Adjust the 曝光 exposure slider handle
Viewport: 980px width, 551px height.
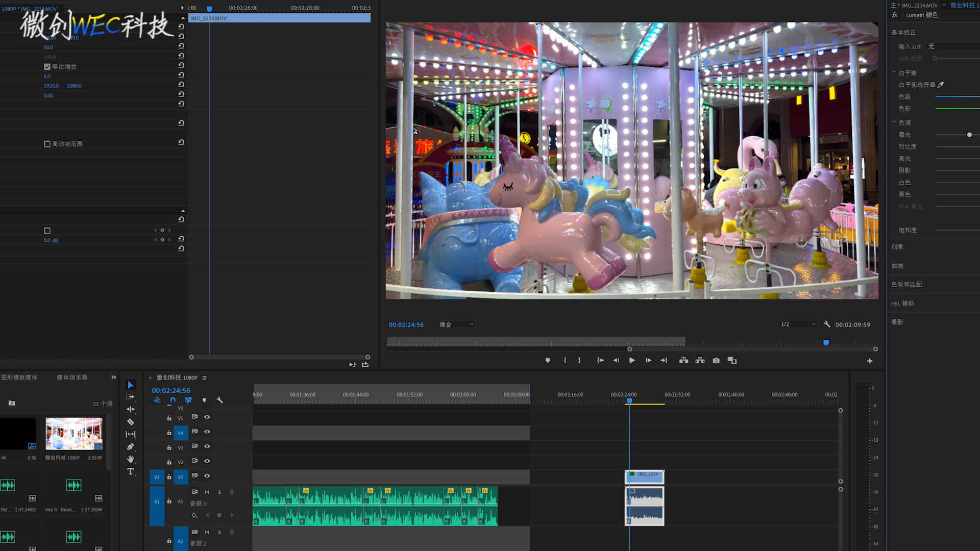[x=969, y=135]
